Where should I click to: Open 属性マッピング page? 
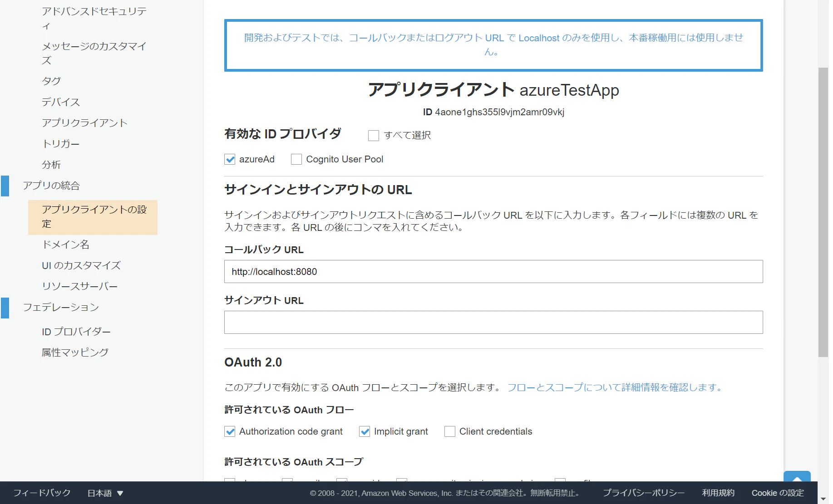pos(75,352)
